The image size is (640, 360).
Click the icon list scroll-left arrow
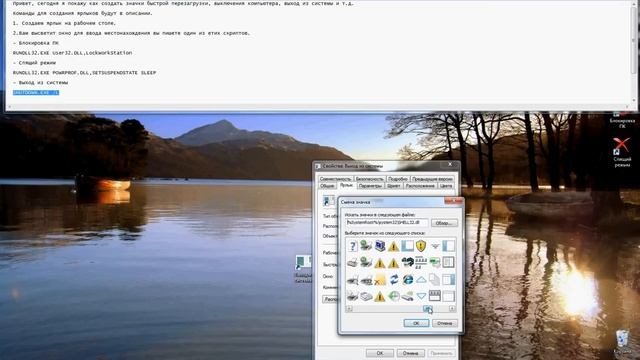tap(349, 309)
